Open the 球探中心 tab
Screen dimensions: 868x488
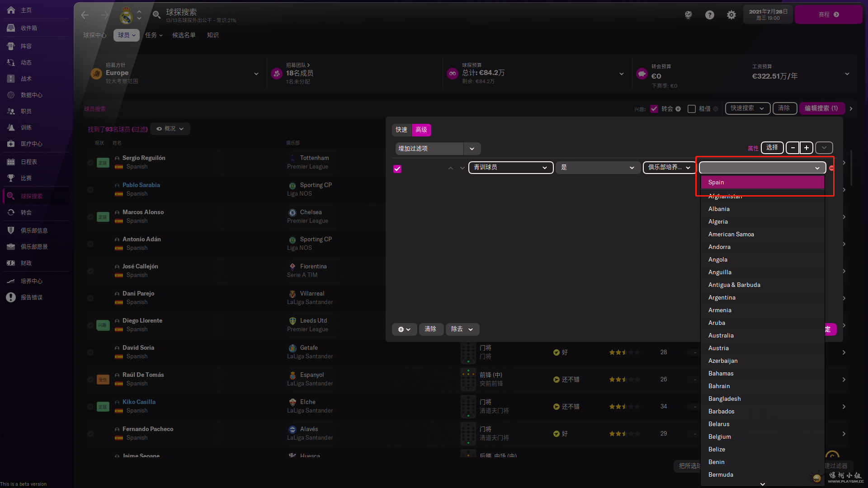pos(95,35)
